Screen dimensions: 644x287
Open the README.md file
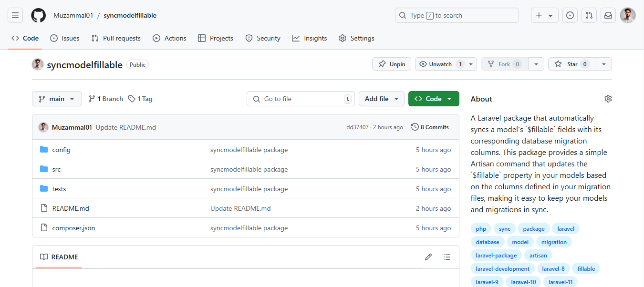pyautogui.click(x=71, y=208)
